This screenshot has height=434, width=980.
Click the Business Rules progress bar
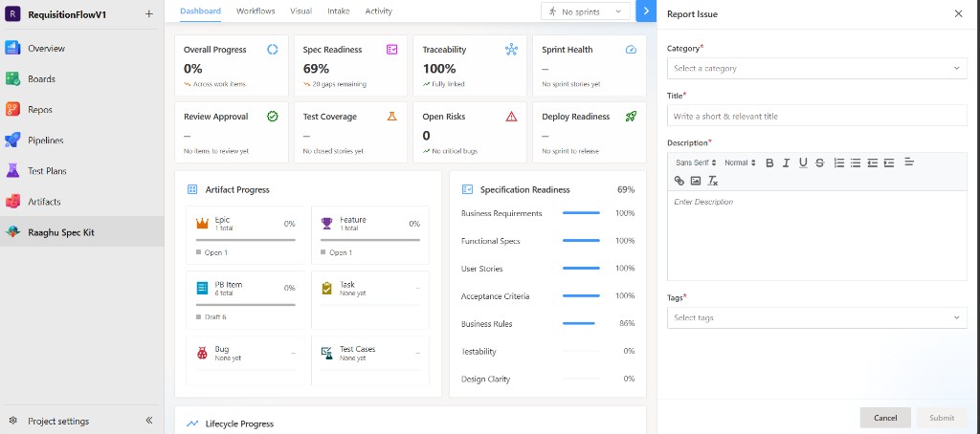click(581, 323)
